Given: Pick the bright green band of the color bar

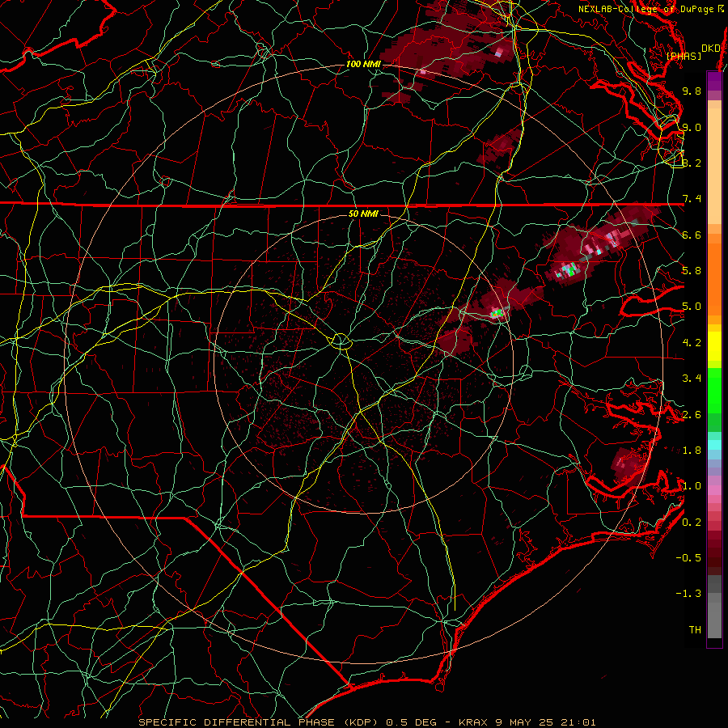Looking at the screenshot, I should click(714, 390).
